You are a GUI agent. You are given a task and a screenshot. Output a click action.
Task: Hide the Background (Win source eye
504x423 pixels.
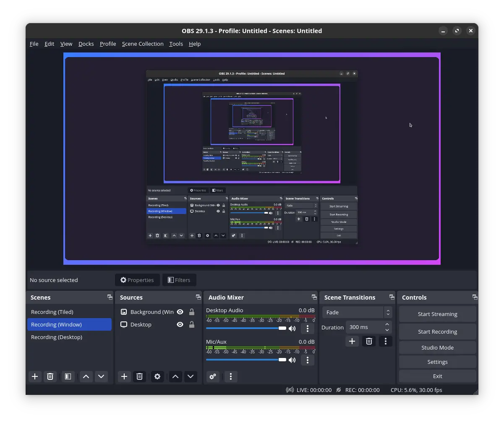pyautogui.click(x=180, y=312)
